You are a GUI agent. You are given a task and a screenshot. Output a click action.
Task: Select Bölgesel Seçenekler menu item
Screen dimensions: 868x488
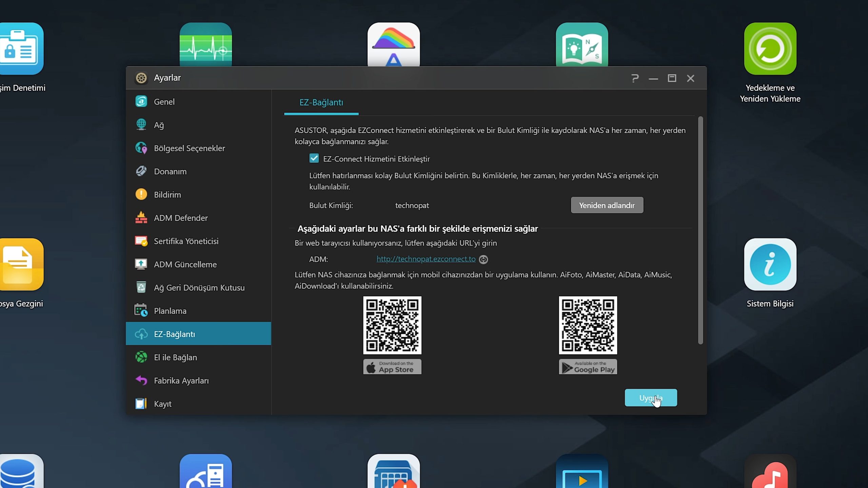(189, 148)
